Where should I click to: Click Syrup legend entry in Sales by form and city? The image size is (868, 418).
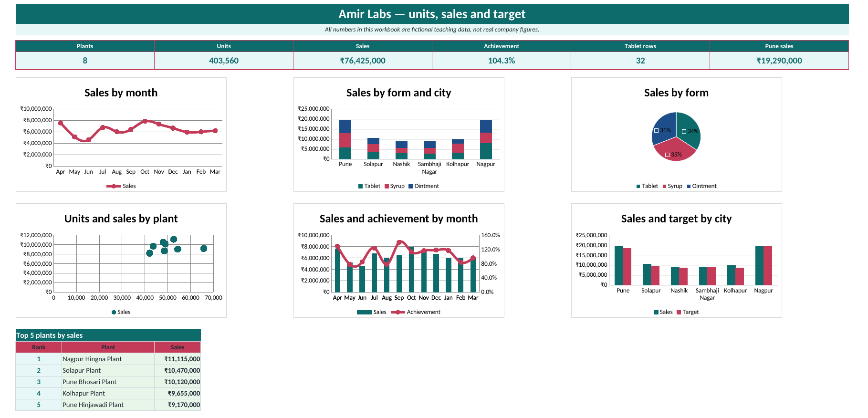394,186
